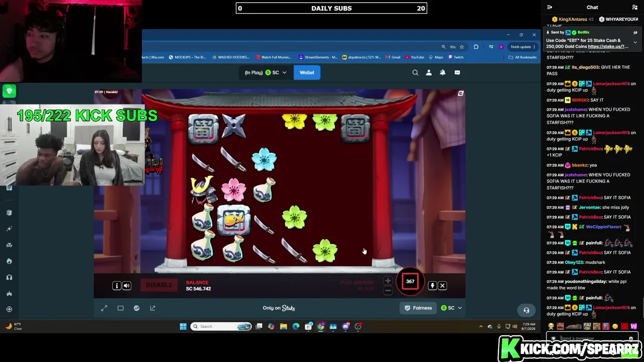Open the weather widget showing Clear
The width and height of the screenshot is (644, 362).
pyautogui.click(x=14, y=326)
